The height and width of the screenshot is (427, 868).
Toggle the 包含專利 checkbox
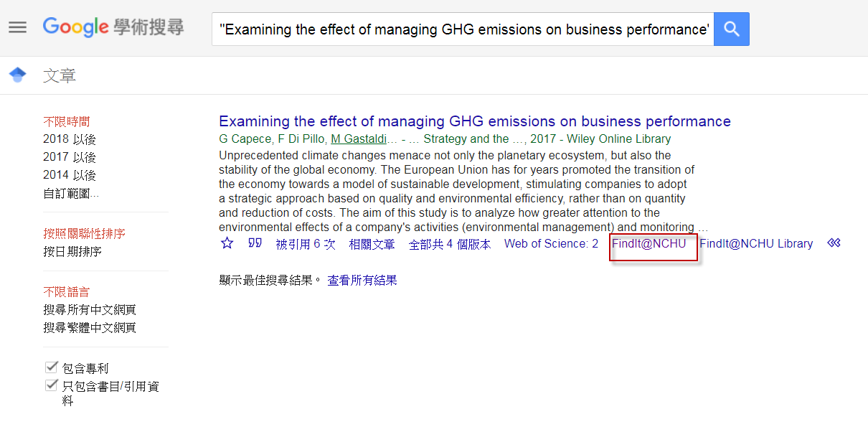(51, 367)
